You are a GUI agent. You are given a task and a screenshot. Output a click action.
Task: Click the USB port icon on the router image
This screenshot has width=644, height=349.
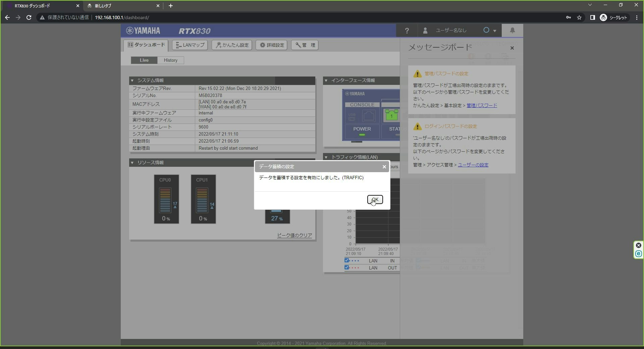coord(352,117)
